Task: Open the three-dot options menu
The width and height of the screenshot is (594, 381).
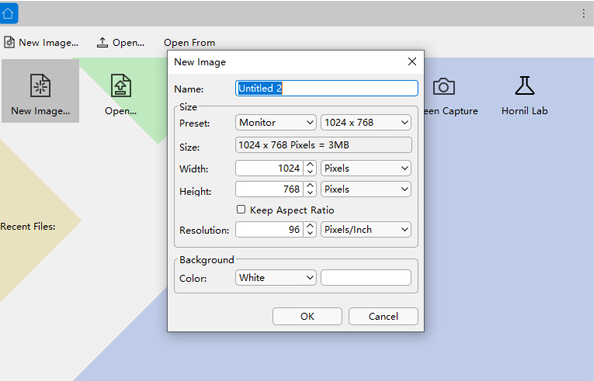Action: pyautogui.click(x=583, y=14)
